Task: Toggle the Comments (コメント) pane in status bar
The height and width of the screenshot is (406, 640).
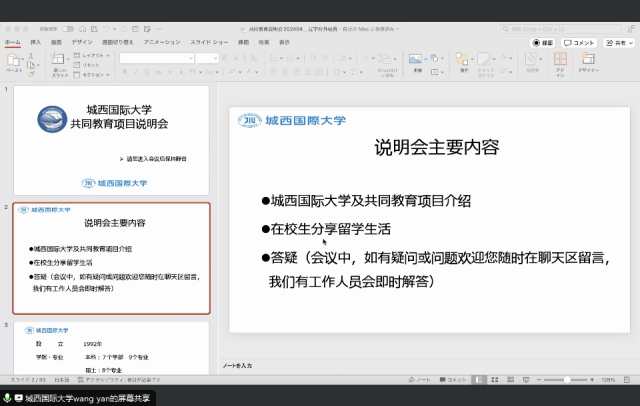Action: [453, 380]
